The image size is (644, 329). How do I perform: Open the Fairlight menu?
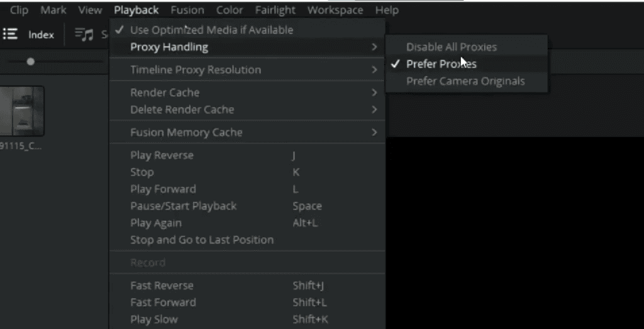tap(275, 10)
